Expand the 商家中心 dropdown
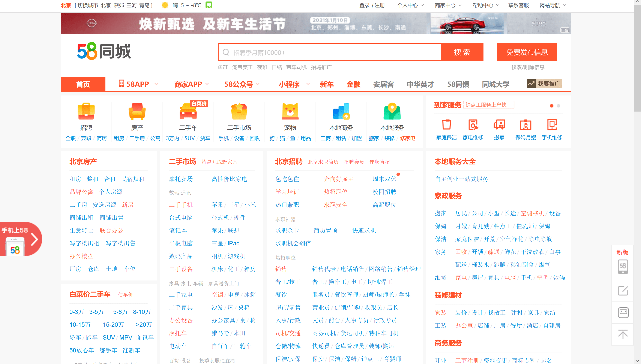The height and width of the screenshot is (364, 641). point(448,5)
